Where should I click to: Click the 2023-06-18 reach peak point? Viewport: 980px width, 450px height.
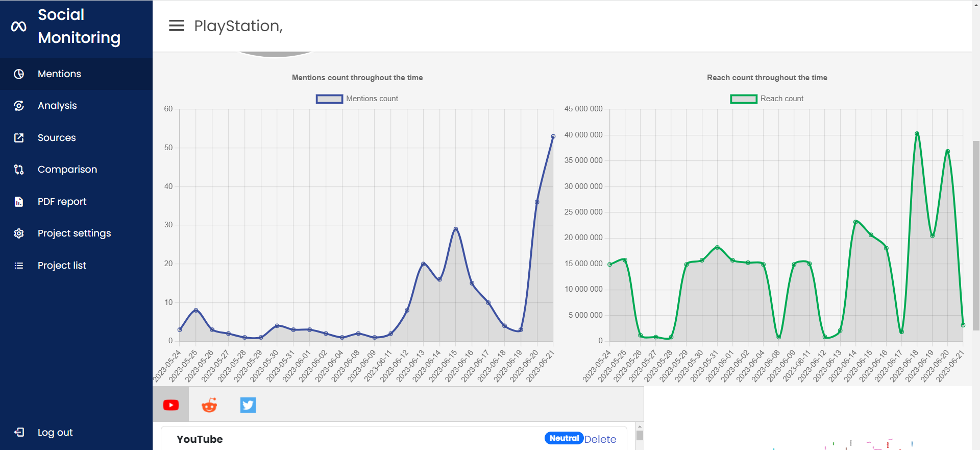pyautogui.click(x=917, y=134)
